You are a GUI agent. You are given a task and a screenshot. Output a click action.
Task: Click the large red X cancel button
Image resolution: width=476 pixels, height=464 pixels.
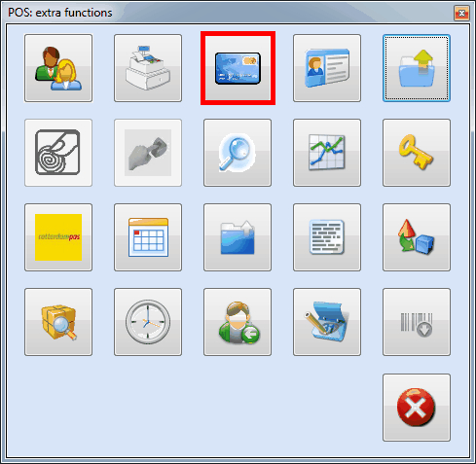[417, 408]
